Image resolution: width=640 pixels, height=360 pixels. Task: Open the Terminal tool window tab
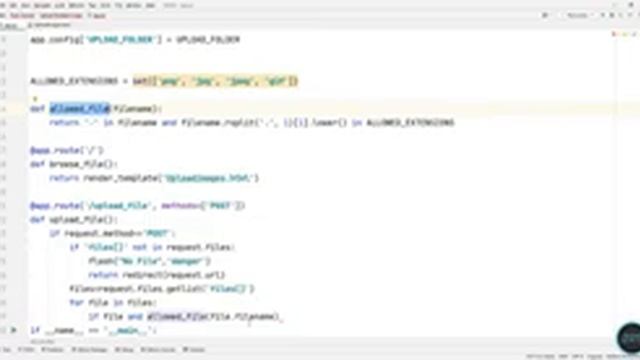[x=193, y=350]
